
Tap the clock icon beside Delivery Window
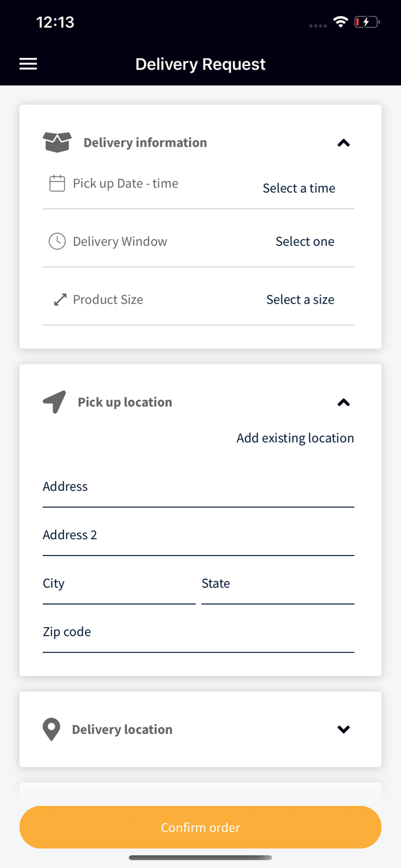[x=57, y=241]
